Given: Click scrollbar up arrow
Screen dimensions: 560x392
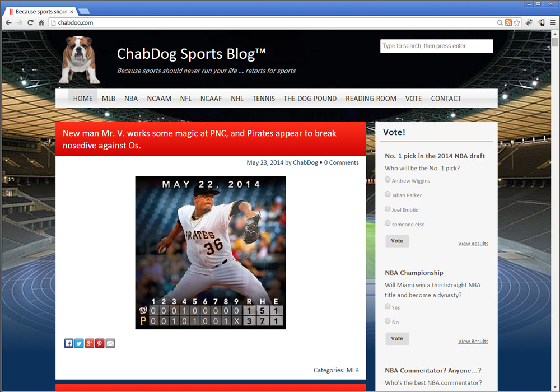Looking at the screenshot, I should point(554,34).
